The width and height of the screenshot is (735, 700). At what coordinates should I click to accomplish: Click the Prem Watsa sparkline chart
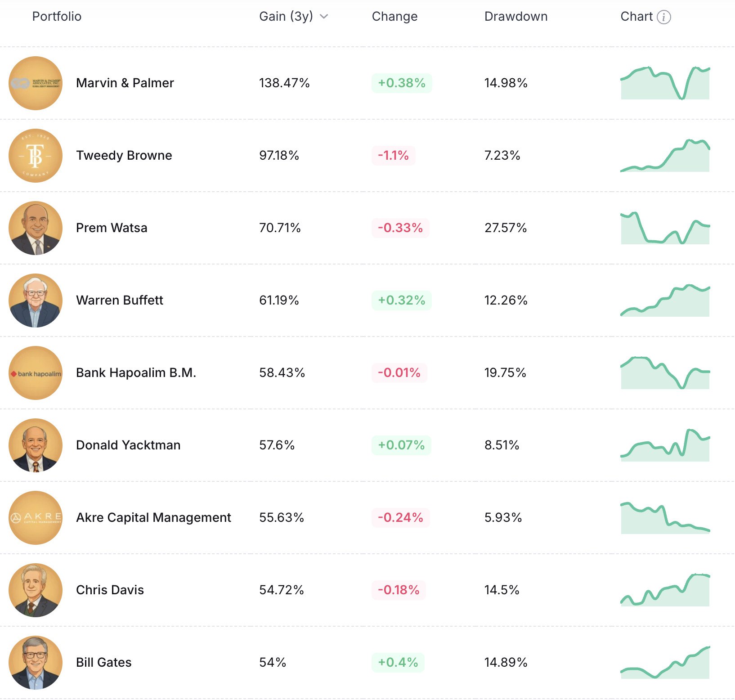(665, 228)
